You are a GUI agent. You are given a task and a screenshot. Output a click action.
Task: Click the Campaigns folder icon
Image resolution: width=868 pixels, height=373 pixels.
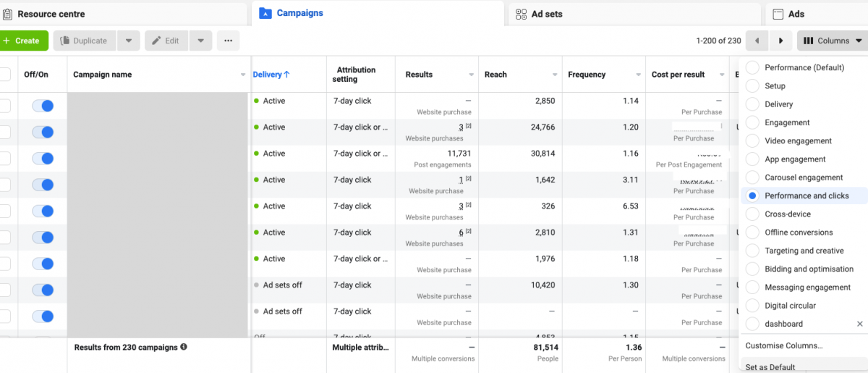(265, 13)
